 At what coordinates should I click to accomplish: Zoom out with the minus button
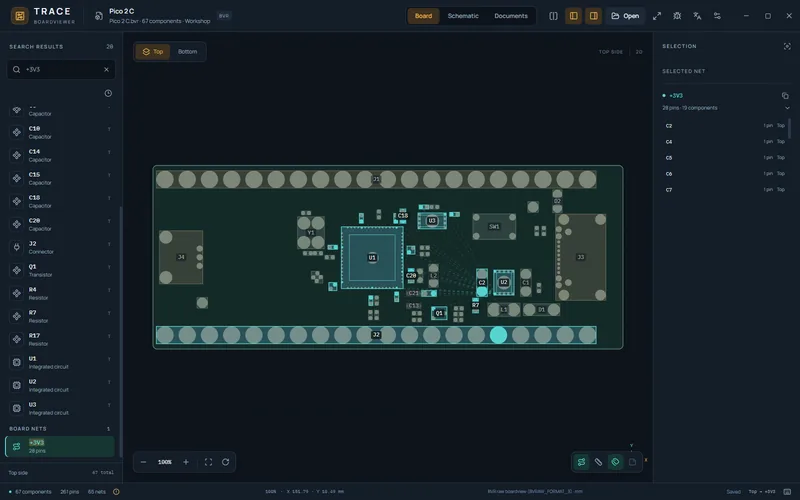point(143,462)
